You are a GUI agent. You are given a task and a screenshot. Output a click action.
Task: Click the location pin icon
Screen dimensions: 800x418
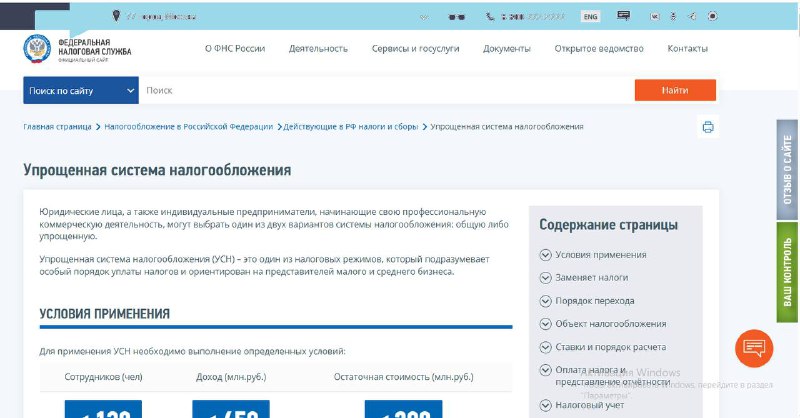[x=116, y=16]
